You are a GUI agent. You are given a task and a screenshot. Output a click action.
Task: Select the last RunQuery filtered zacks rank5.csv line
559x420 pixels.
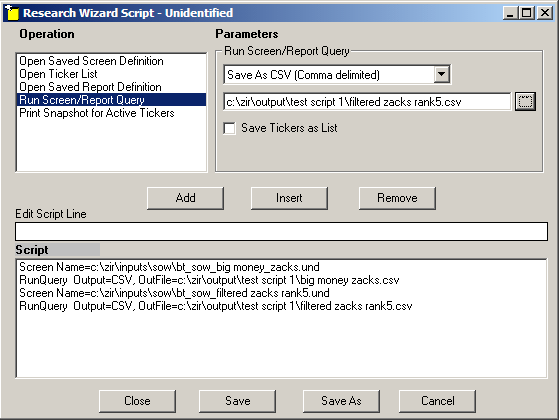pyautogui.click(x=216, y=306)
